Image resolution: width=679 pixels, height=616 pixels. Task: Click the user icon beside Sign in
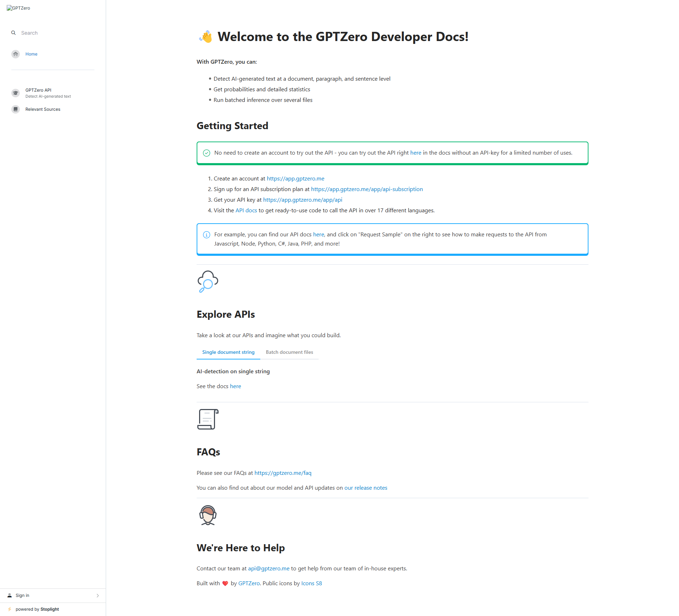tap(10, 595)
